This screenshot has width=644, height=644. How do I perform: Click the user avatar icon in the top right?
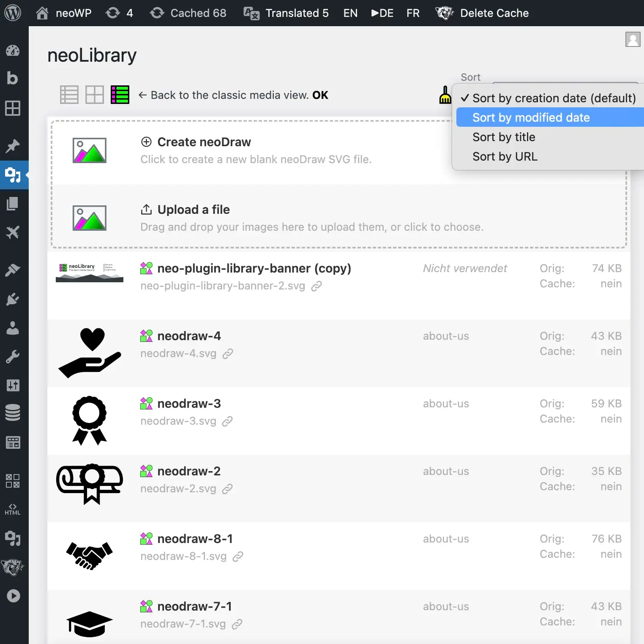tap(633, 39)
